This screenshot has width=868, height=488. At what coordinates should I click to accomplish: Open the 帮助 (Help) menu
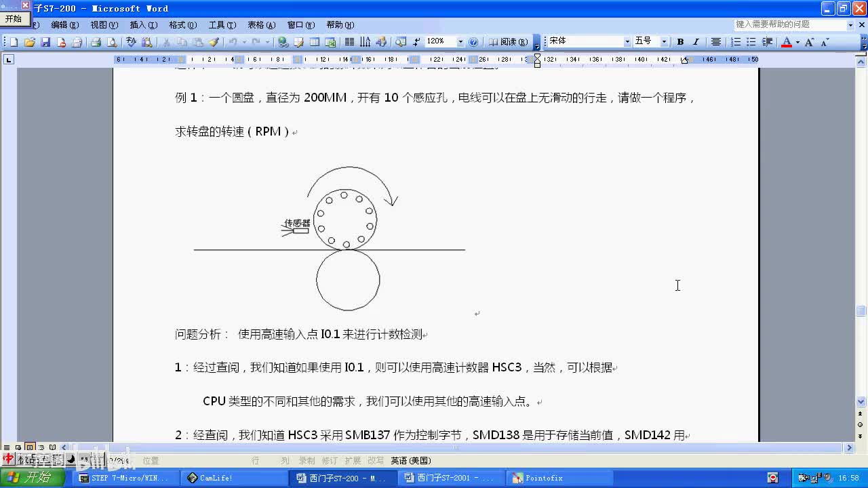(340, 25)
